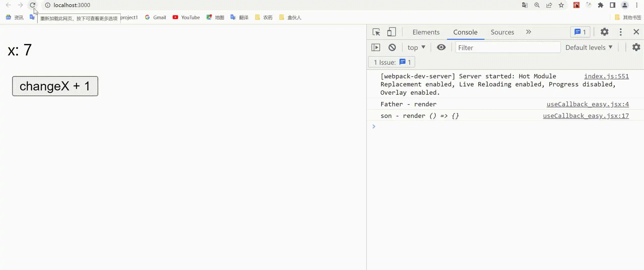Go back with the back arrow

pyautogui.click(x=8, y=5)
